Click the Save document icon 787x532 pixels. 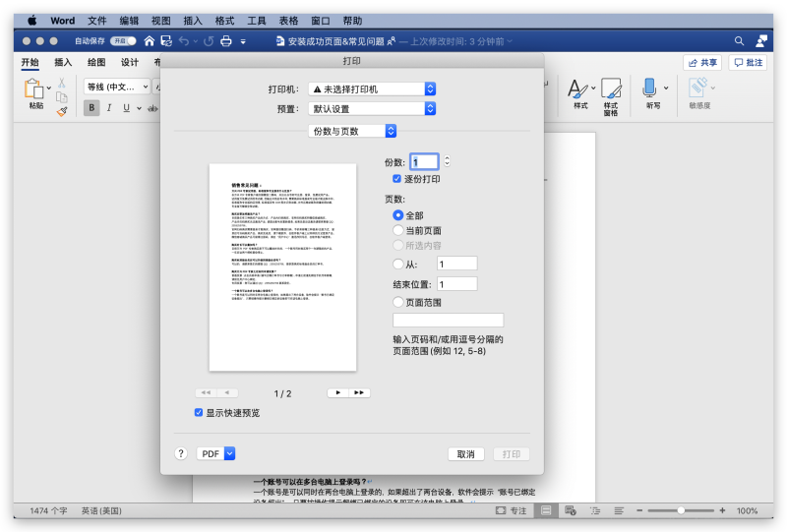[166, 41]
